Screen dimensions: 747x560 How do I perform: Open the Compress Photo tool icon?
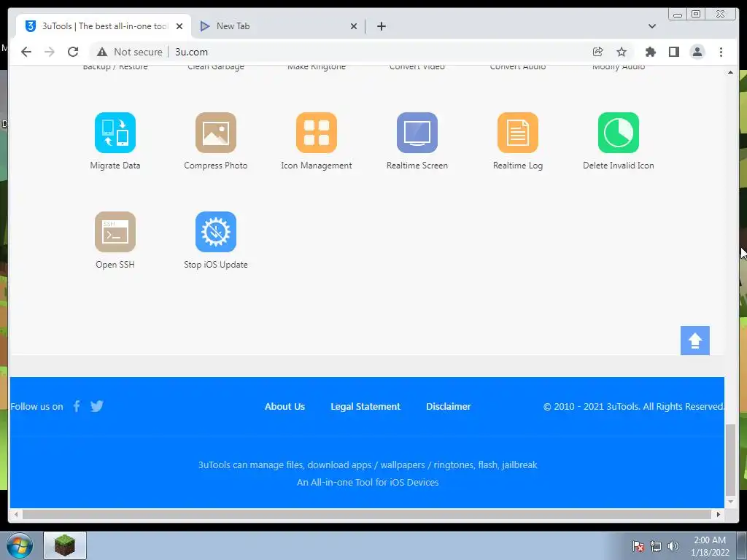click(215, 133)
